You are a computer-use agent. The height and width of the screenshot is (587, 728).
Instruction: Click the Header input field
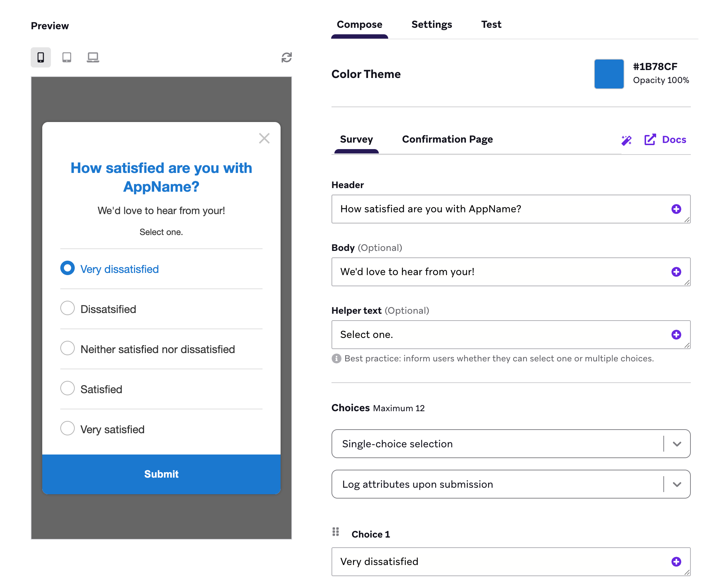coord(511,208)
